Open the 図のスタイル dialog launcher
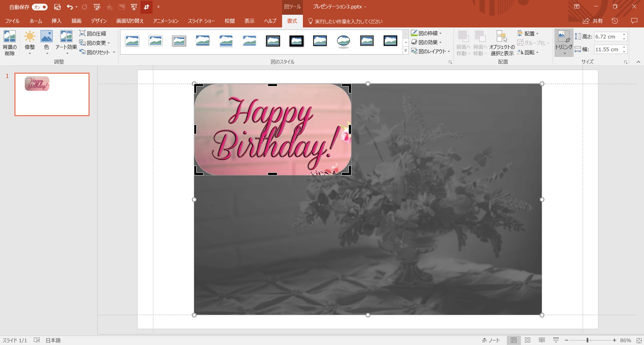 (450, 62)
